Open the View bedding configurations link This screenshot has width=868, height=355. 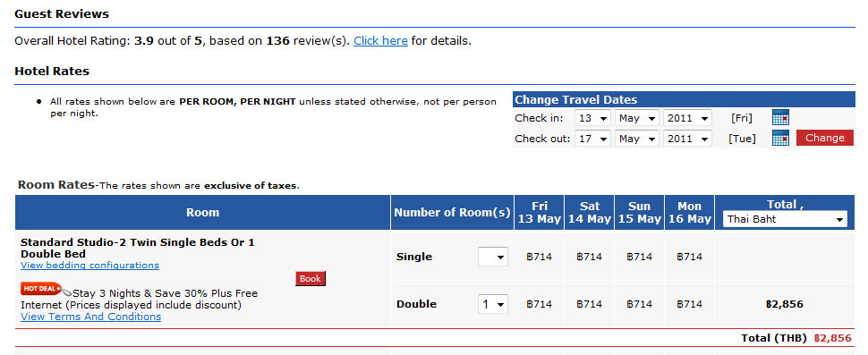(x=89, y=266)
